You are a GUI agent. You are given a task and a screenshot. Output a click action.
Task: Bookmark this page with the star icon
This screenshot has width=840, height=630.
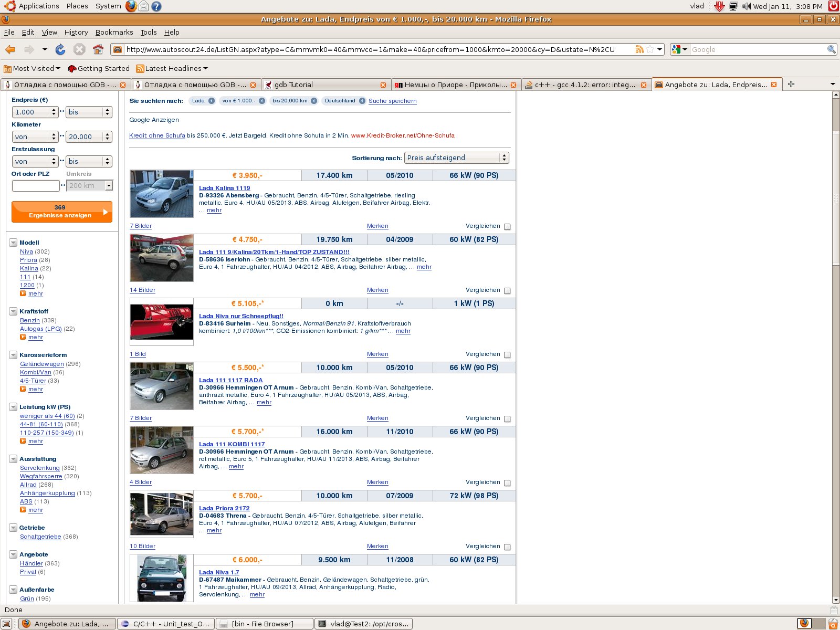[650, 49]
